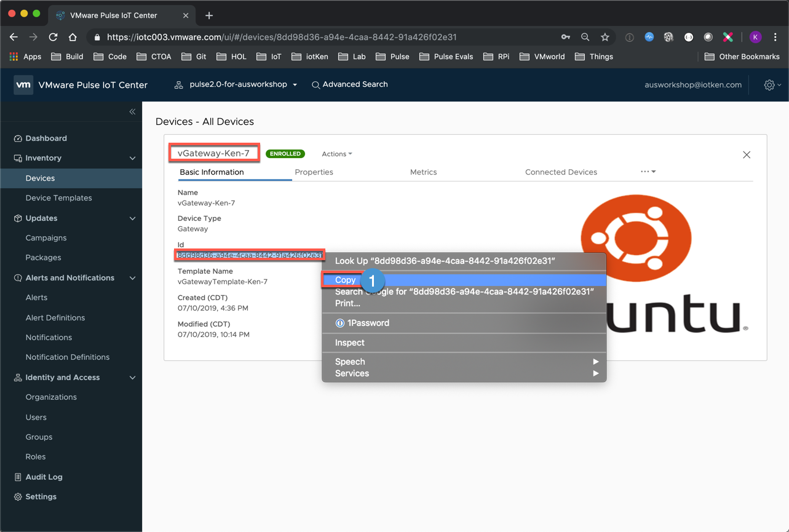Viewport: 789px width, 532px height.
Task: Choose Search Google for ID entry
Action: pyautogui.click(x=464, y=292)
